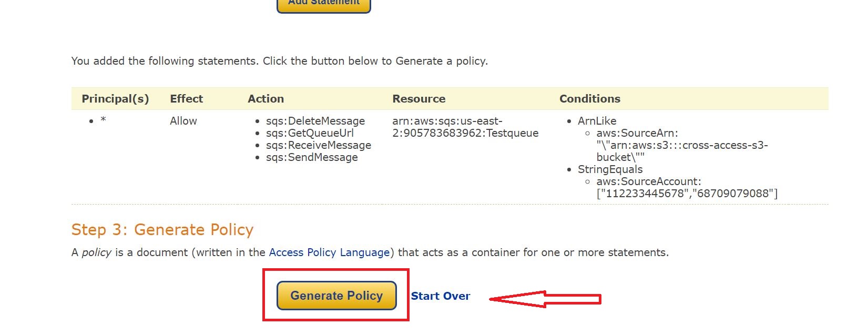This screenshot has height=335, width=868.
Task: Click the Step 3: Generate Policy heading
Action: coord(162,230)
